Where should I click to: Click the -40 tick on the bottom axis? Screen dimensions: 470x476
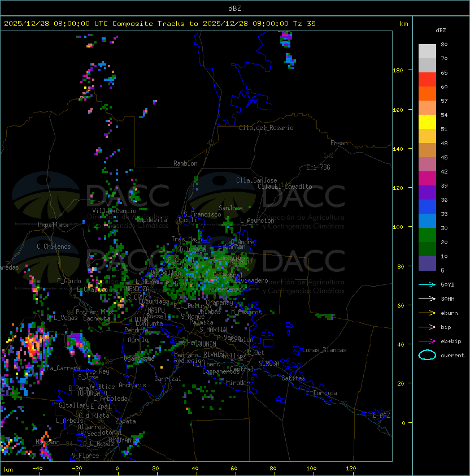38,468
